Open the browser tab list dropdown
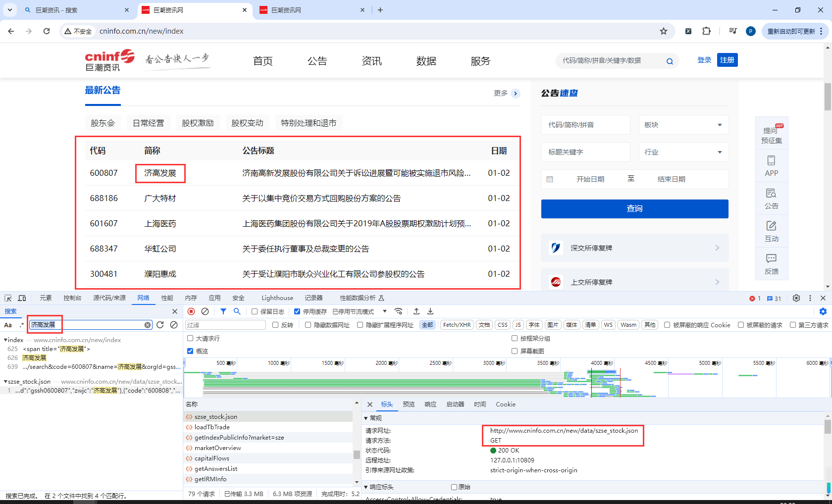This screenshot has height=504, width=832. (9, 10)
